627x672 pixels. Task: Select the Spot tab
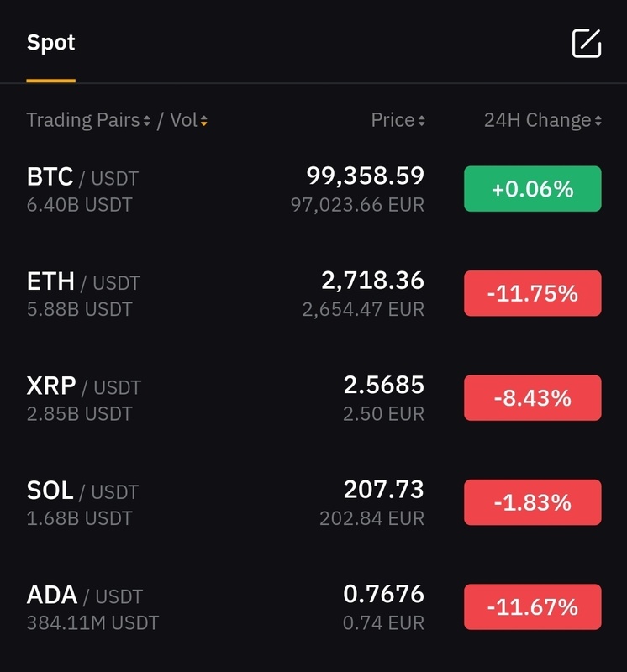(x=50, y=43)
